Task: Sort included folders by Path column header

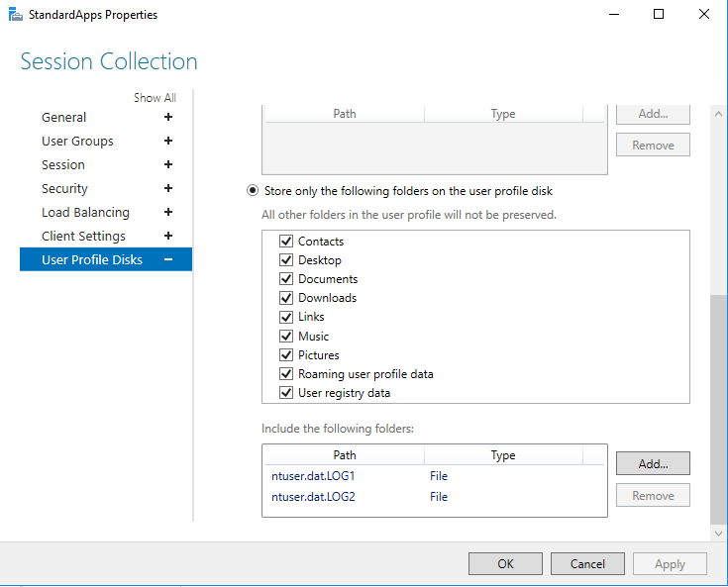Action: [345, 455]
